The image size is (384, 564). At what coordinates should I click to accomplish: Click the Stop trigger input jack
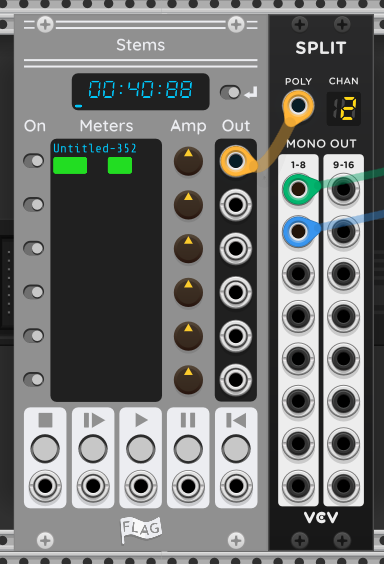coord(45,486)
